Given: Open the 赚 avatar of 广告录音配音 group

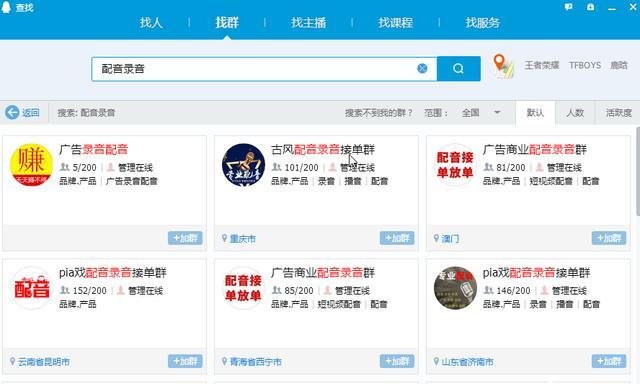Looking at the screenshot, I should click(x=31, y=165).
